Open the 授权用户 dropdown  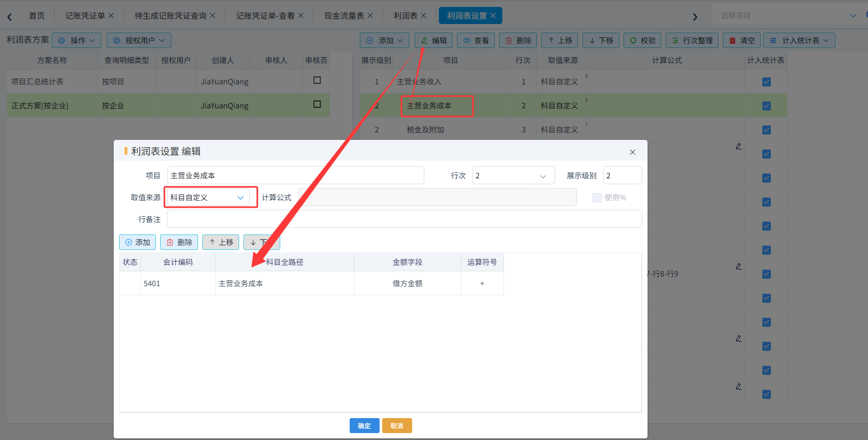pyautogui.click(x=139, y=41)
